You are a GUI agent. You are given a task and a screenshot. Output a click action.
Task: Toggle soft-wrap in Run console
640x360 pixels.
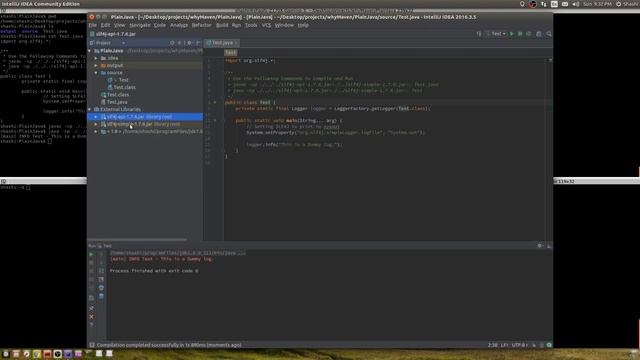[x=101, y=271]
